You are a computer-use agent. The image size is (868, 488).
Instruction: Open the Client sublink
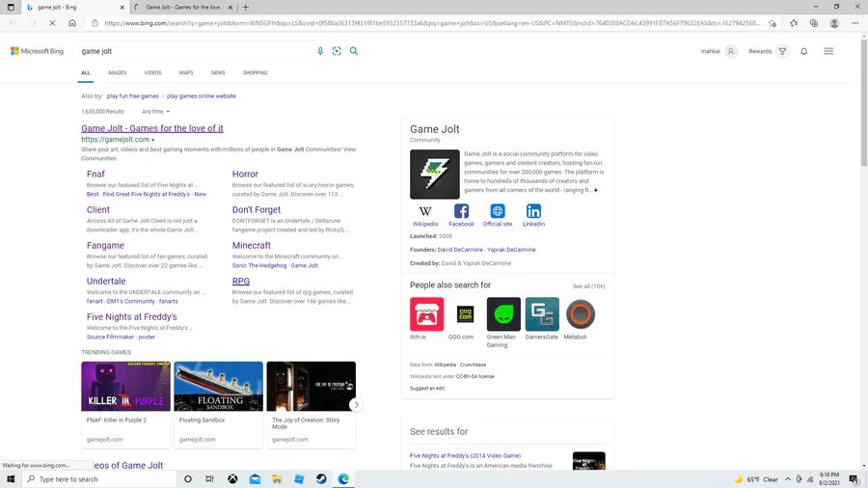pyautogui.click(x=98, y=209)
